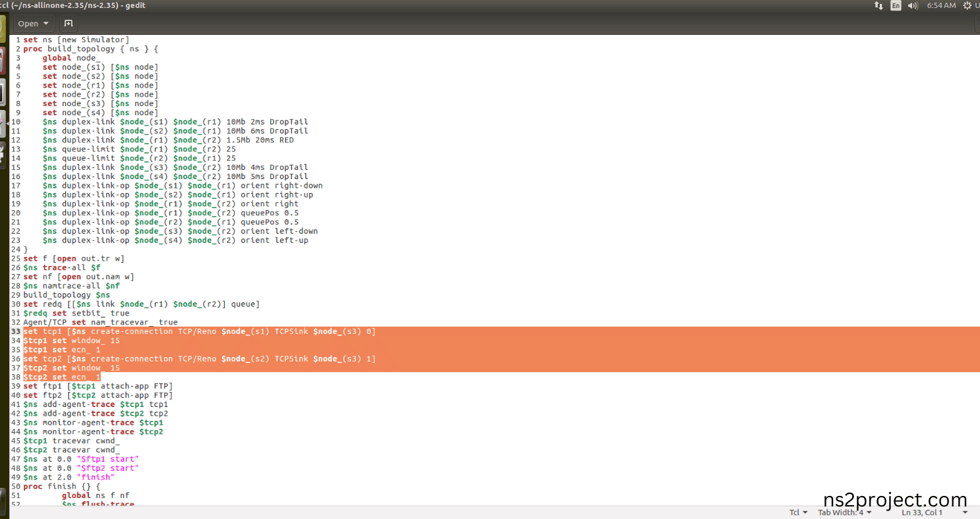
Task: Click line 13 queue-limit r1 r2 25
Action: pos(139,149)
